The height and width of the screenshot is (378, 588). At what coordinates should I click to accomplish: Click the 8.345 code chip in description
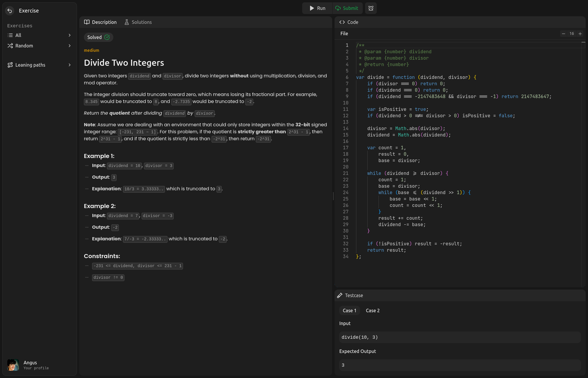click(x=91, y=102)
